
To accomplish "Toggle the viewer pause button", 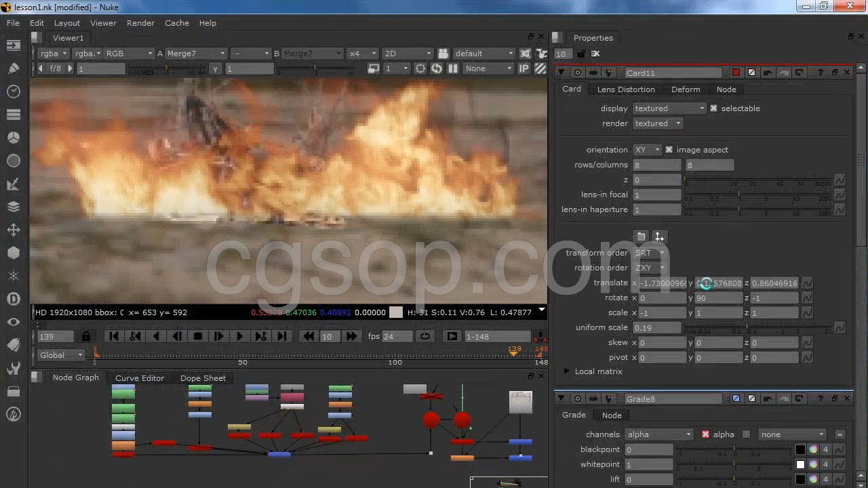I will tap(453, 68).
